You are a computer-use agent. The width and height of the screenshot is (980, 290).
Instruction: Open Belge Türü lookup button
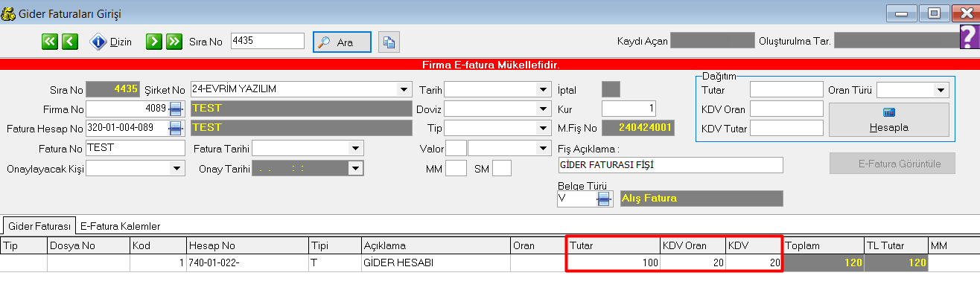(605, 199)
